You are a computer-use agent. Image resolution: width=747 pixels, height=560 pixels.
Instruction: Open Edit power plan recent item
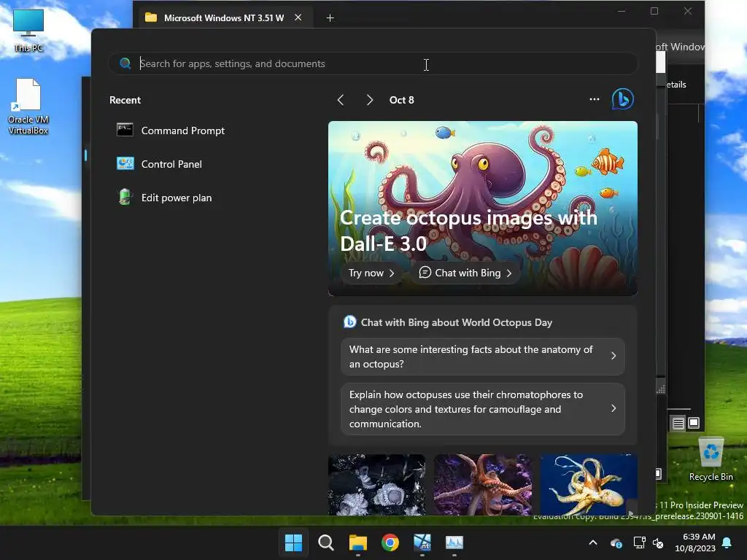point(164,198)
